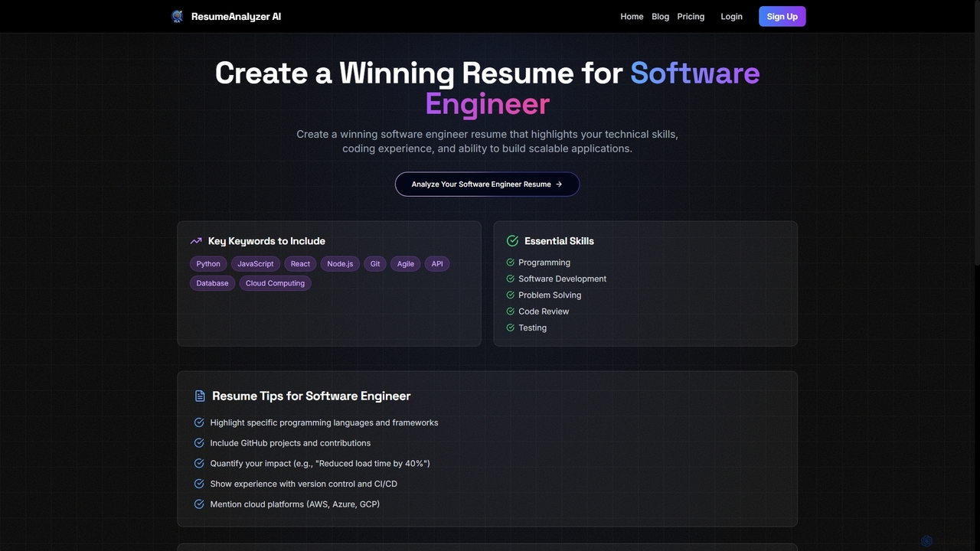Open the Pricing page
This screenshot has height=551, width=980.
tap(691, 16)
